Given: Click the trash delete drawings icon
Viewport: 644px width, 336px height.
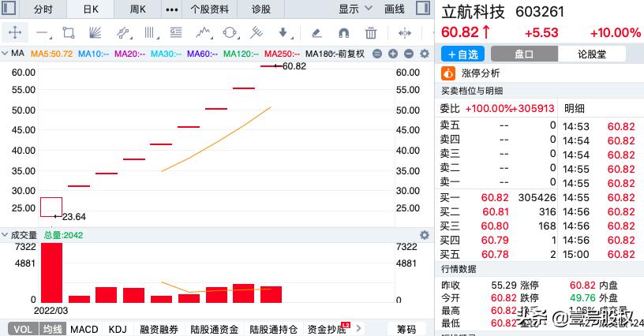Looking at the screenshot, I should pos(371,33).
